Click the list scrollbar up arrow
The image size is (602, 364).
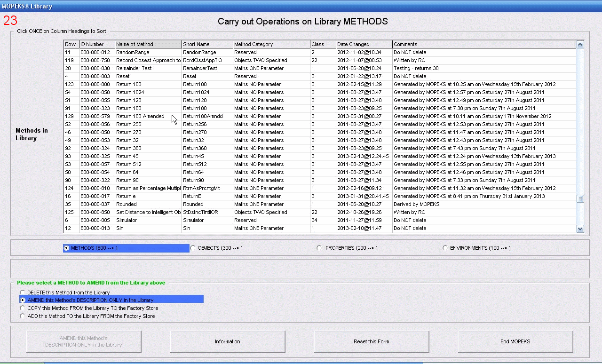click(x=580, y=45)
